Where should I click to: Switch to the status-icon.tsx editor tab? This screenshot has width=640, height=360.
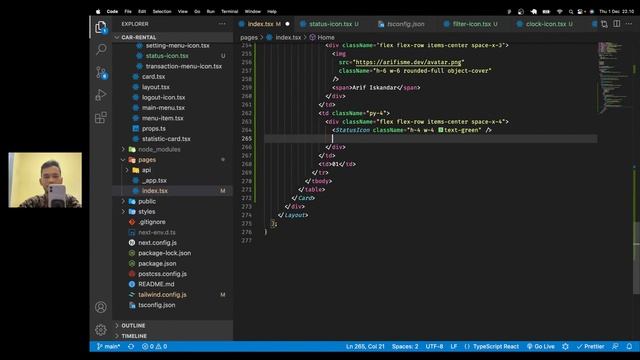click(330, 24)
